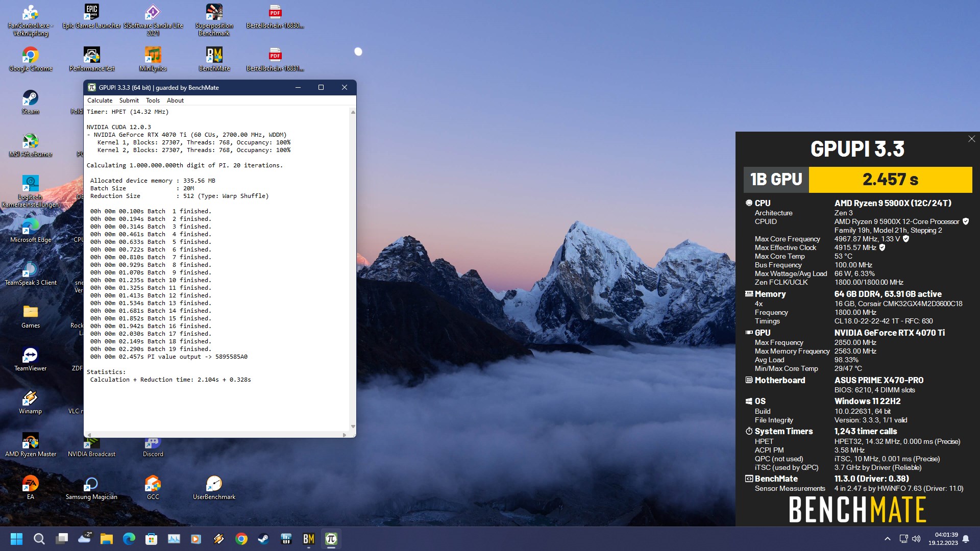Click 'PI value output -> 5895585A0' line
980x551 pixels.
pos(168,357)
